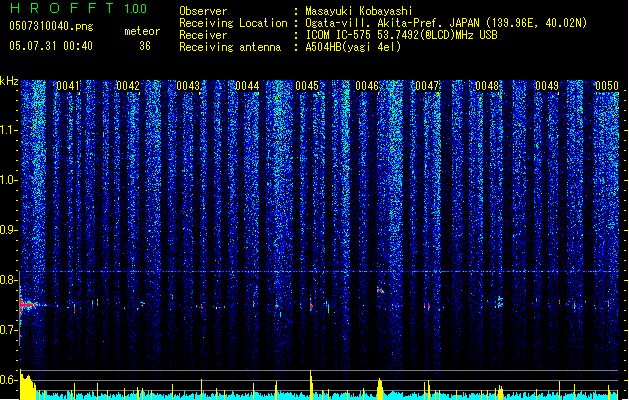This screenshot has height=400, width=629.
Task: Click the Receiver label
Action: [203, 35]
